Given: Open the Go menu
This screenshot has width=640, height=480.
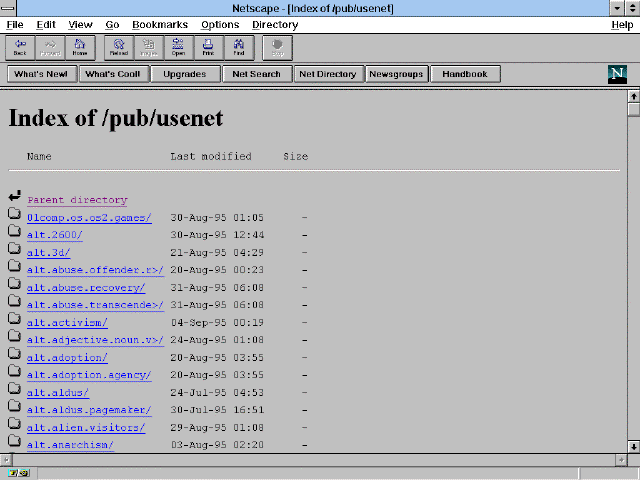Looking at the screenshot, I should [112, 25].
